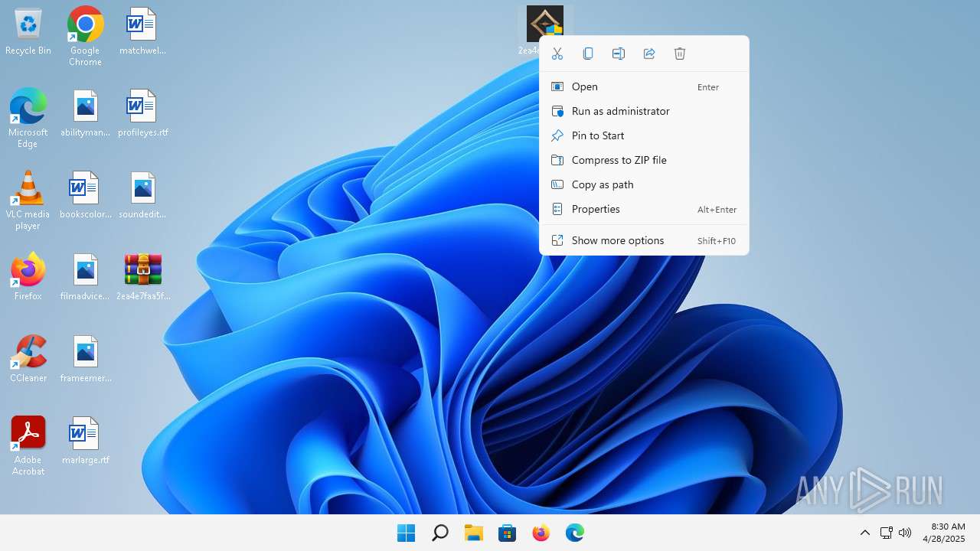
Task: Select the Google Chrome desktop shortcut
Action: coord(86,36)
